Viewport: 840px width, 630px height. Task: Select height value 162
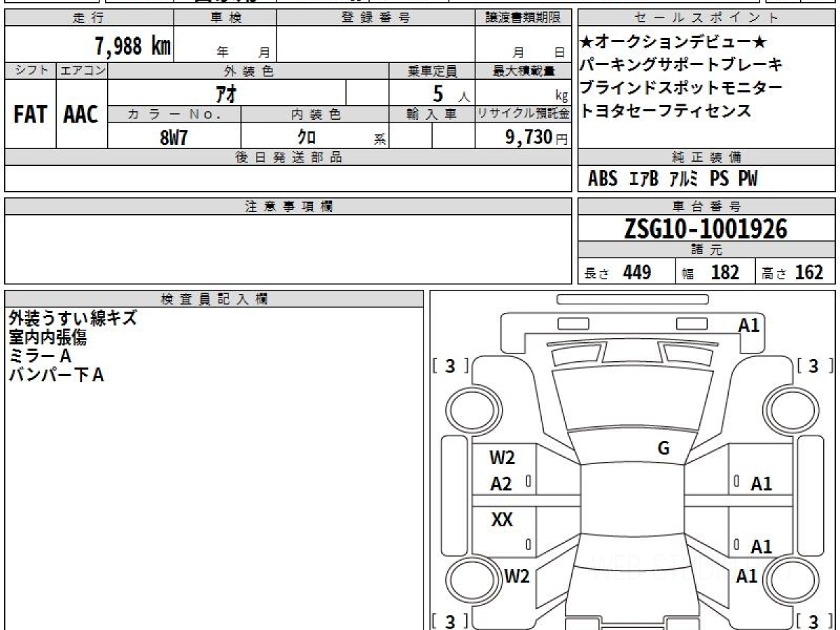tap(809, 272)
